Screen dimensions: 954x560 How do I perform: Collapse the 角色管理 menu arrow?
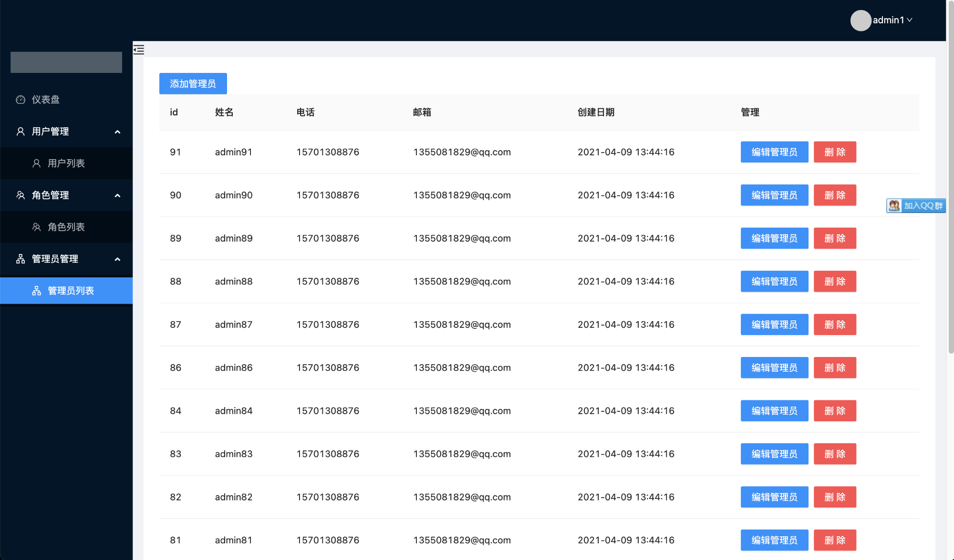click(117, 196)
